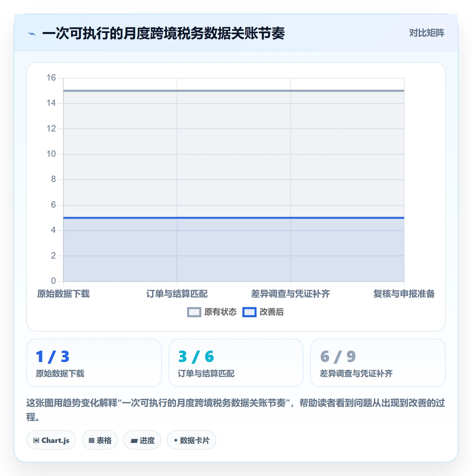Select the 6 / 9 差异调查与凭证补齐 card

point(378,363)
